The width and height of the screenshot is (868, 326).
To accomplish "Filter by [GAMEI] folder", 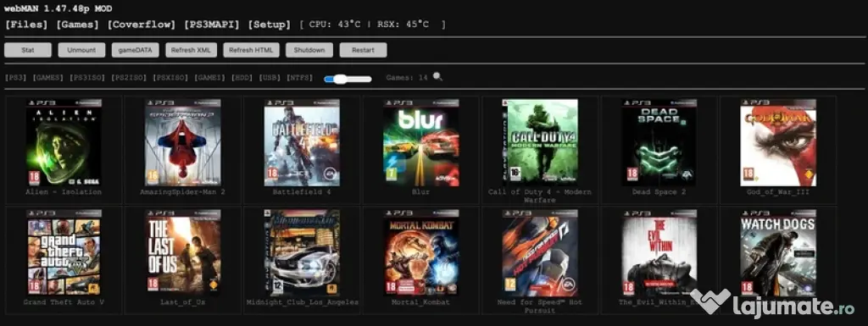I will tap(210, 78).
